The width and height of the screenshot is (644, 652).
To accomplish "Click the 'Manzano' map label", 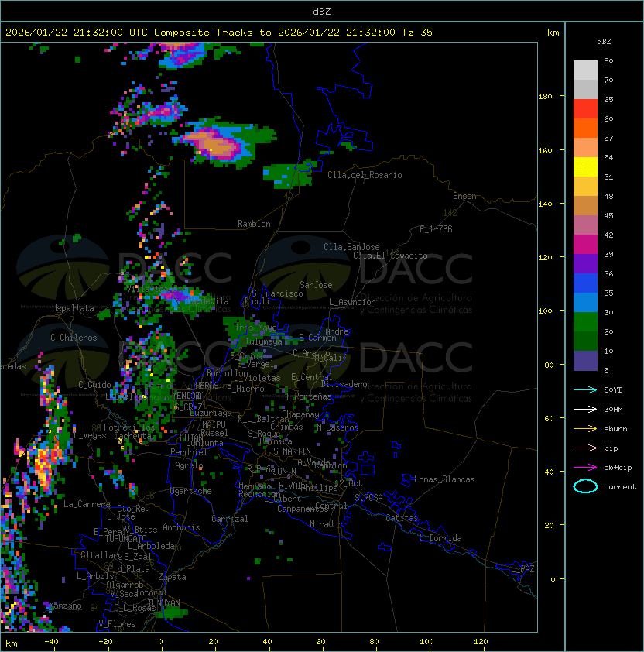I will [65, 606].
